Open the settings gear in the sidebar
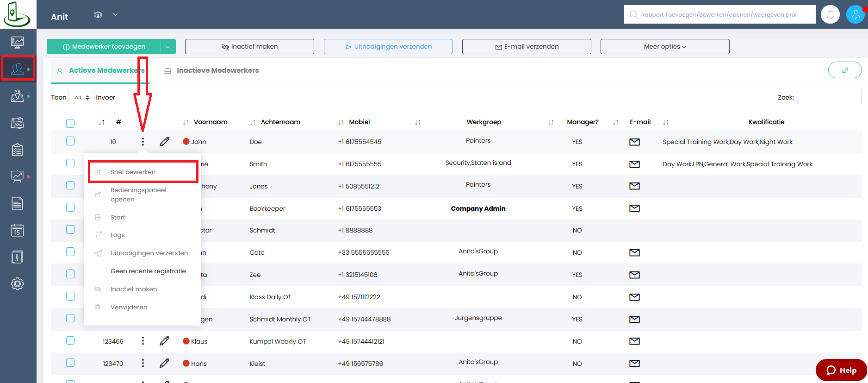This screenshot has width=868, height=383. [17, 284]
